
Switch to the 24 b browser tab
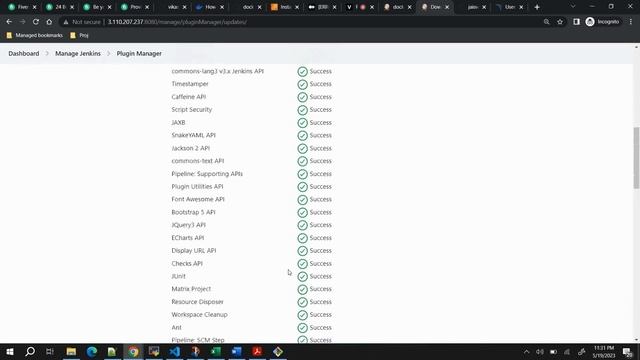pyautogui.click(x=60, y=7)
